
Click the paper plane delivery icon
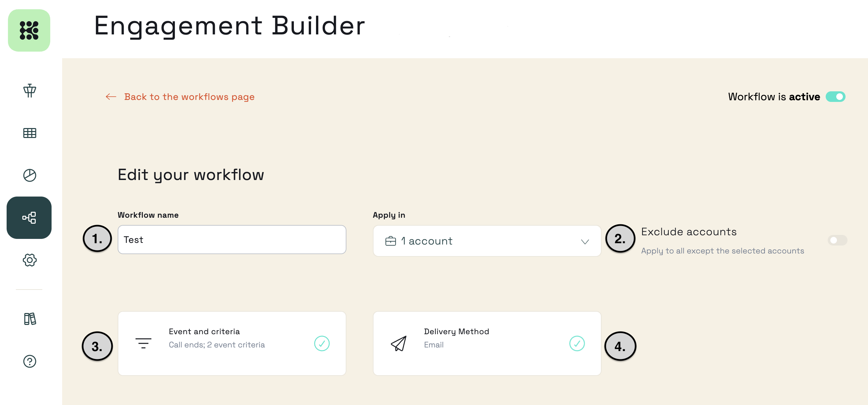399,343
